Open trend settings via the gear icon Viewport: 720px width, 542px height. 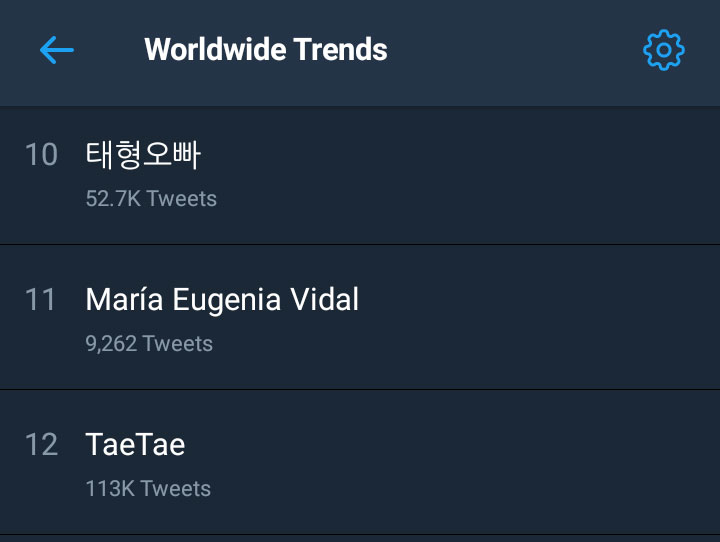[x=664, y=50]
